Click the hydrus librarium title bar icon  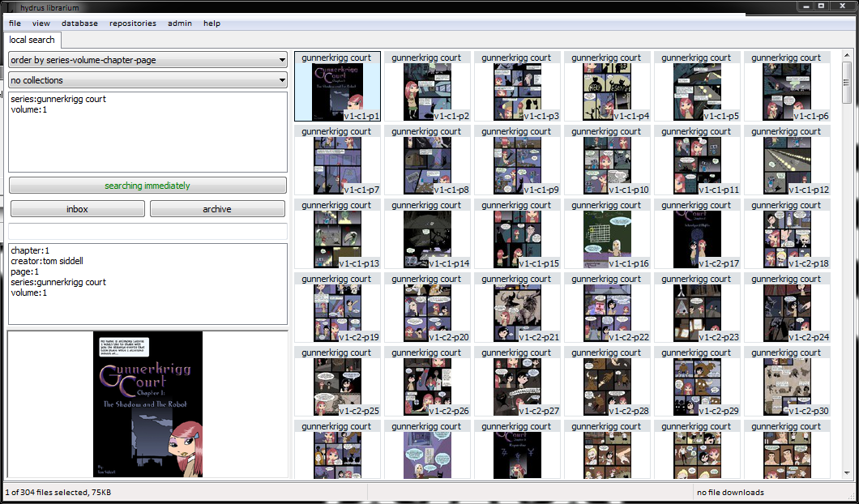pyautogui.click(x=10, y=7)
